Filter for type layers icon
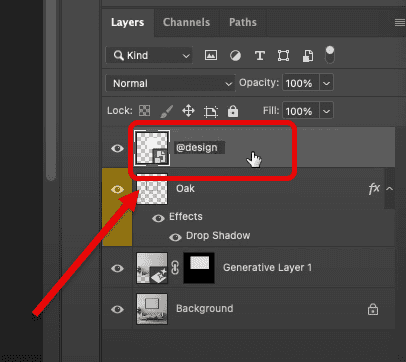 tap(260, 55)
